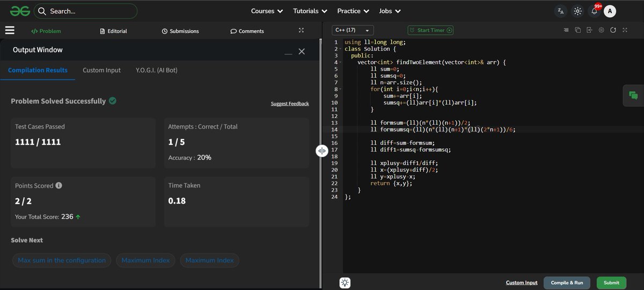This screenshot has height=290, width=644.
Task: Collapse code fold at line 4
Action: 340,62
